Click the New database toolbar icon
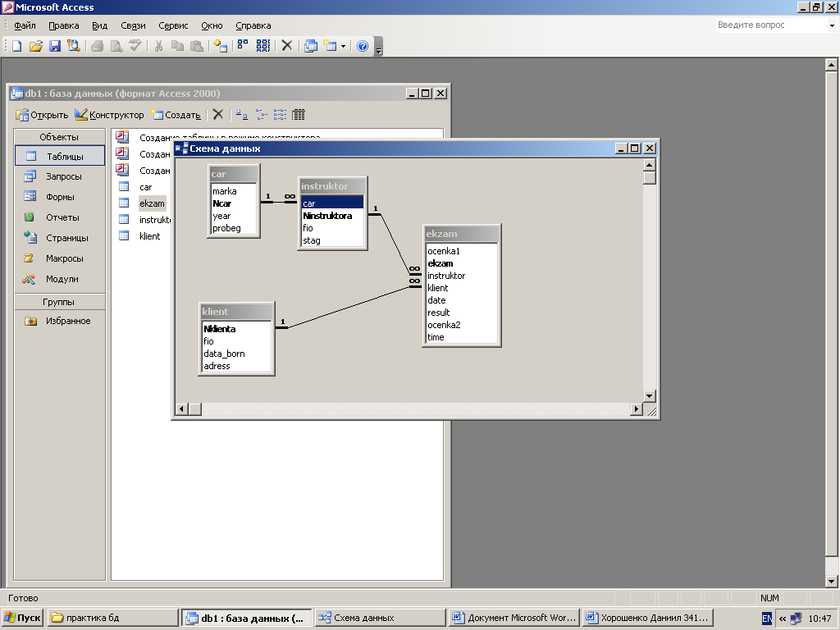 click(16, 46)
